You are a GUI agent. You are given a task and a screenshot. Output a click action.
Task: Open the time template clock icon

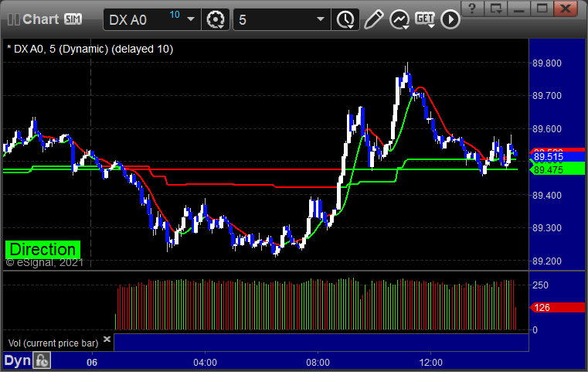[345, 19]
